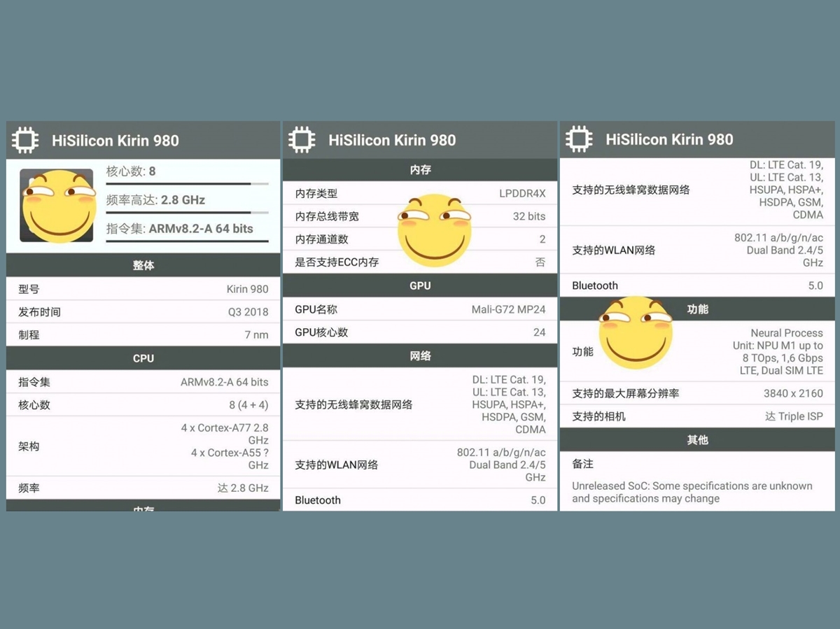Click the 其他 section header
This screenshot has height=629, width=840.
(x=698, y=440)
